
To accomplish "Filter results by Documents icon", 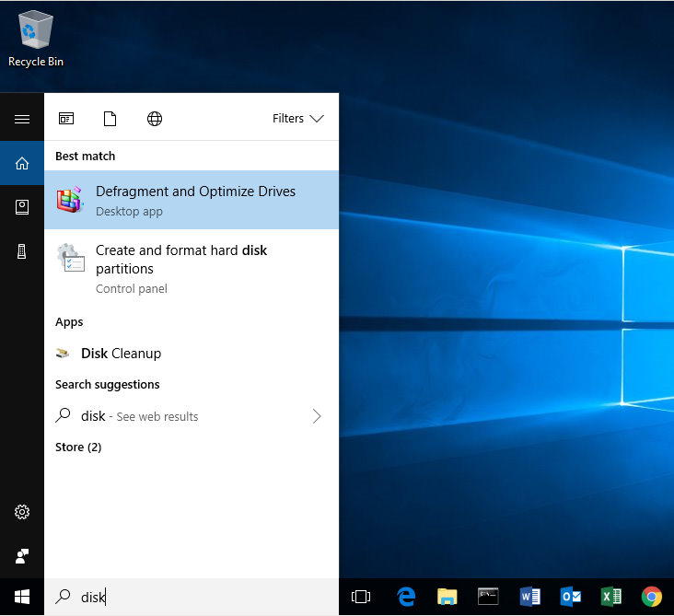I will point(110,119).
